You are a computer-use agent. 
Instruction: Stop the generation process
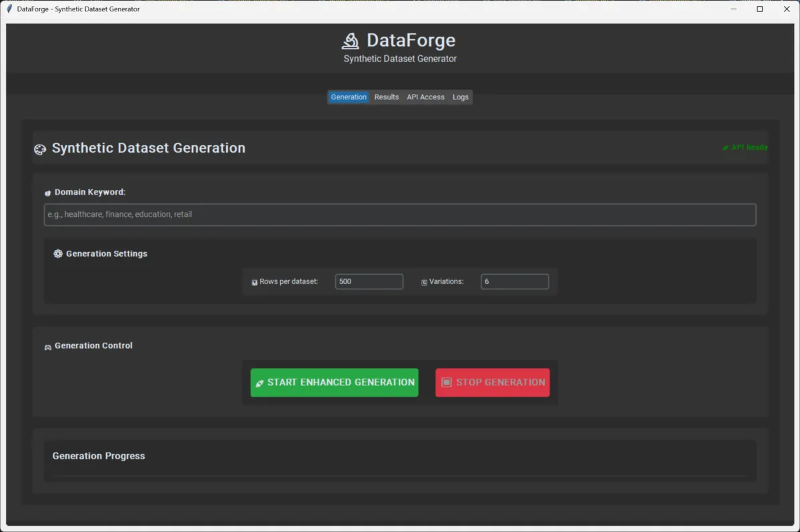(x=493, y=383)
